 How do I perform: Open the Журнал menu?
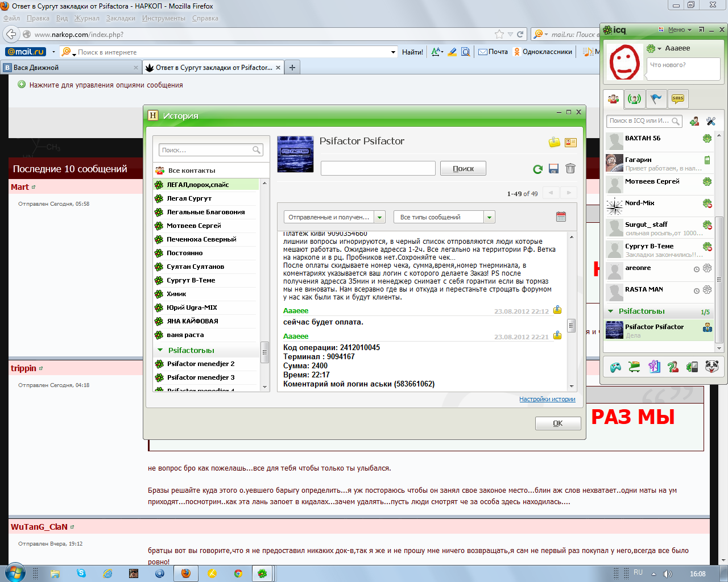[87, 18]
